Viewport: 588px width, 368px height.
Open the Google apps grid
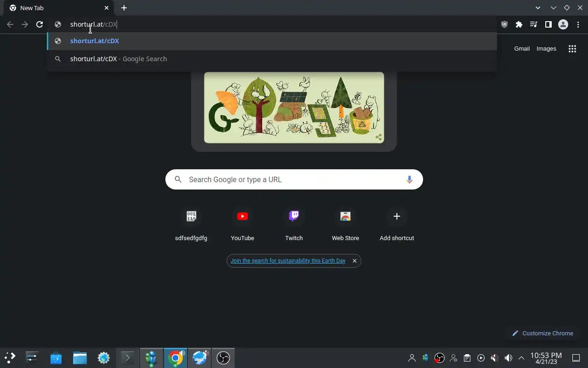coord(572,49)
